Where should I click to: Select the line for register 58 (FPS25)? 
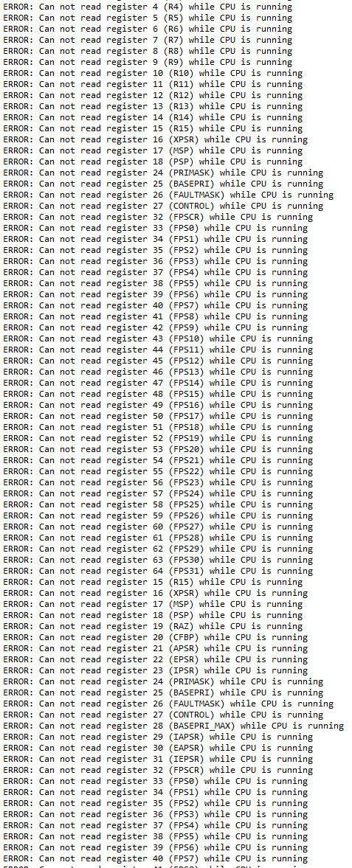(x=158, y=505)
